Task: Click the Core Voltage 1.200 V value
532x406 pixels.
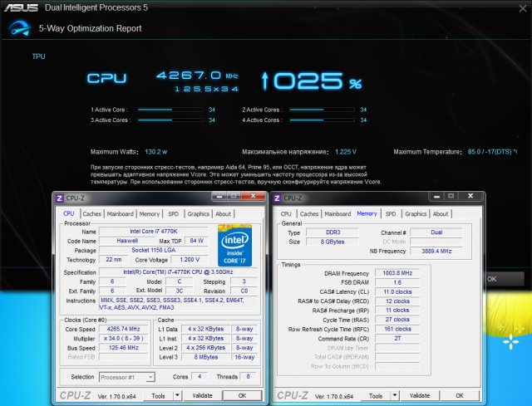Action: (190, 260)
